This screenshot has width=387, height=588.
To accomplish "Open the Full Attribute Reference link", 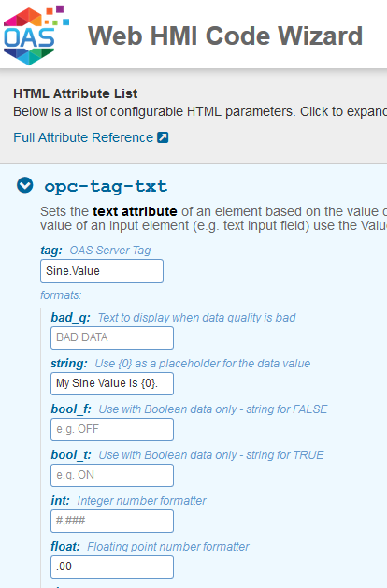I will tap(83, 137).
